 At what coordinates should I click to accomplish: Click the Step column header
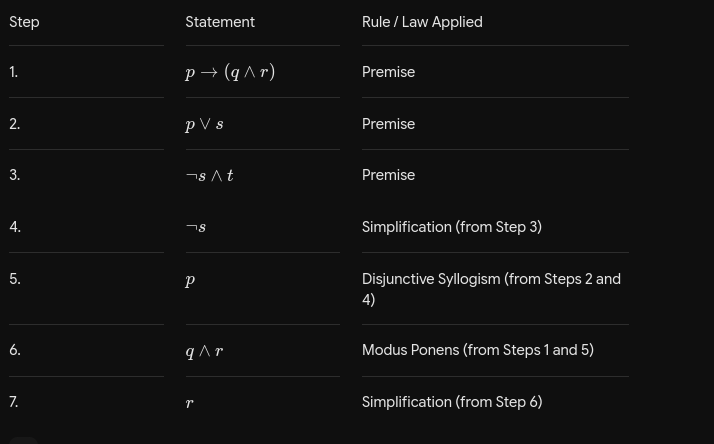[24, 22]
